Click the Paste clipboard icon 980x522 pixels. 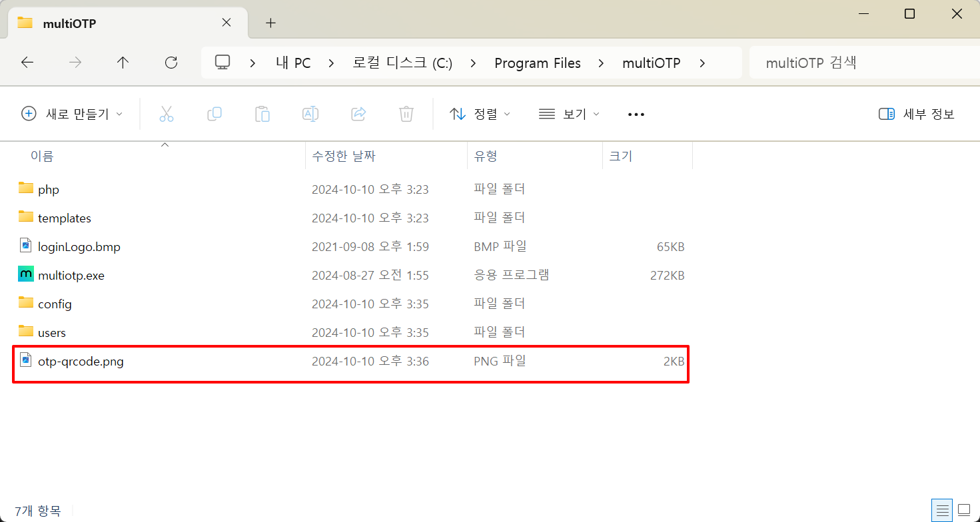coord(262,114)
